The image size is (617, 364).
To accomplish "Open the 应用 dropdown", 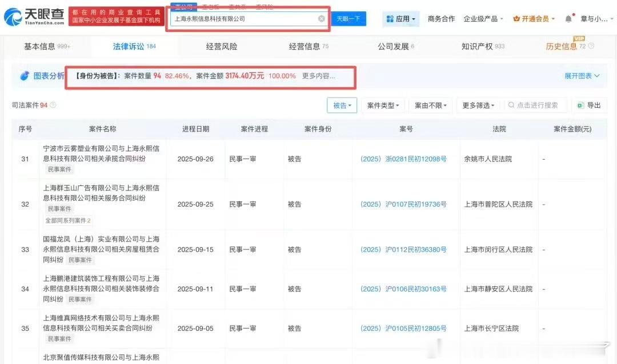I will (x=401, y=19).
